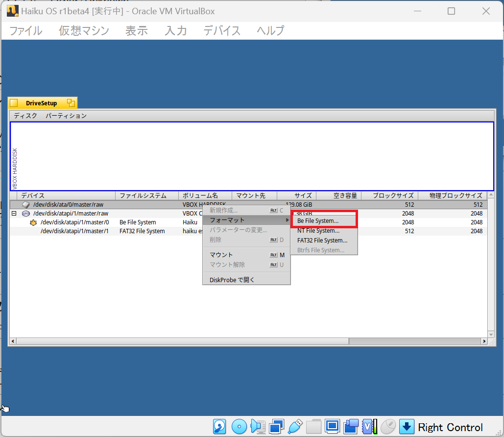Click the mouse integration status icon
The image size is (504, 437).
(388, 427)
